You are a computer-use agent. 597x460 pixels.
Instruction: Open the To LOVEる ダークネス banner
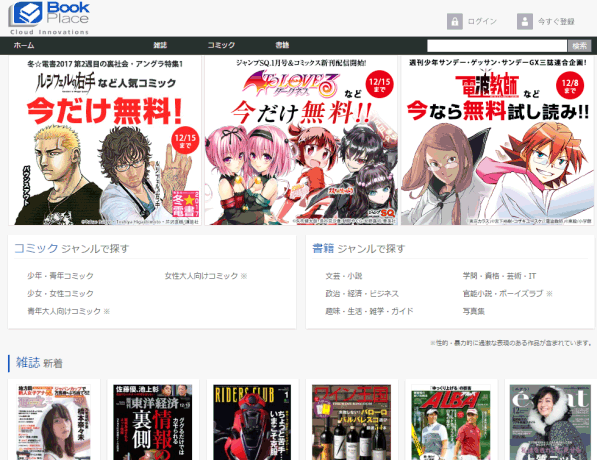pos(301,141)
